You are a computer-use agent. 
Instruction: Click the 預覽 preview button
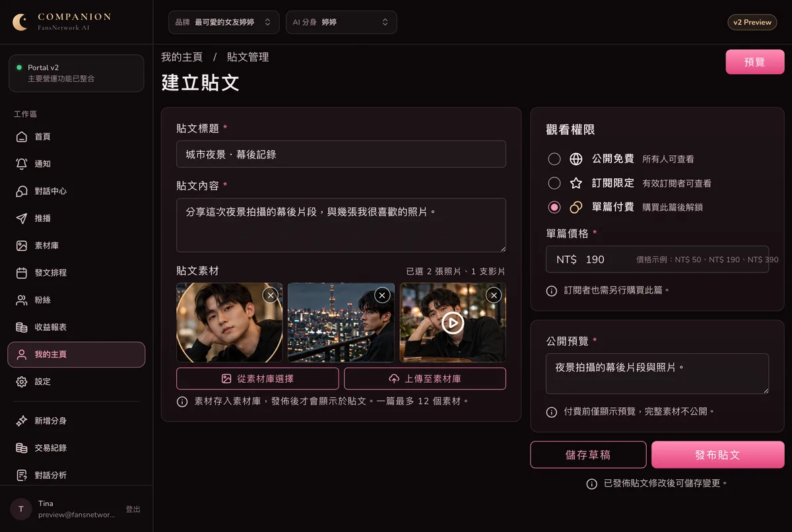[755, 62]
